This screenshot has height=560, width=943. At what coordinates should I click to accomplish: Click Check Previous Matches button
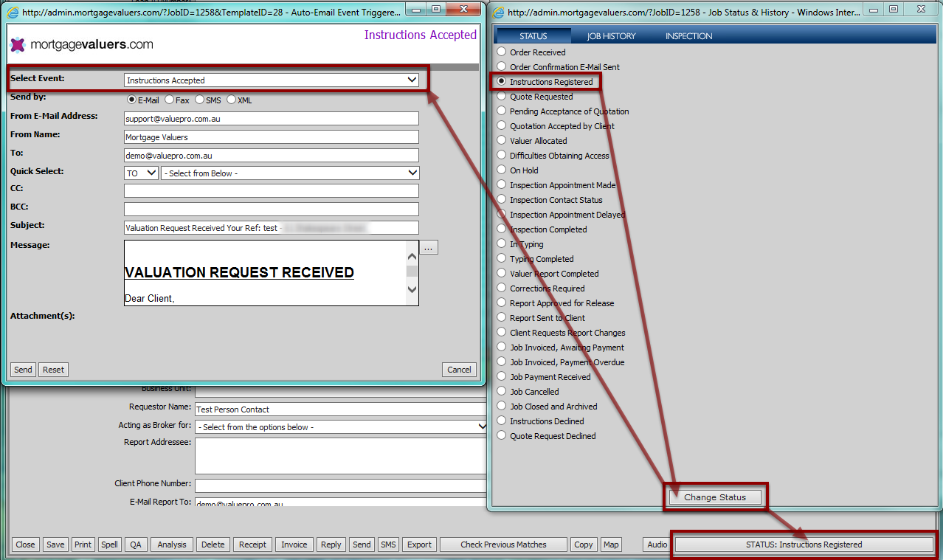pyautogui.click(x=504, y=545)
